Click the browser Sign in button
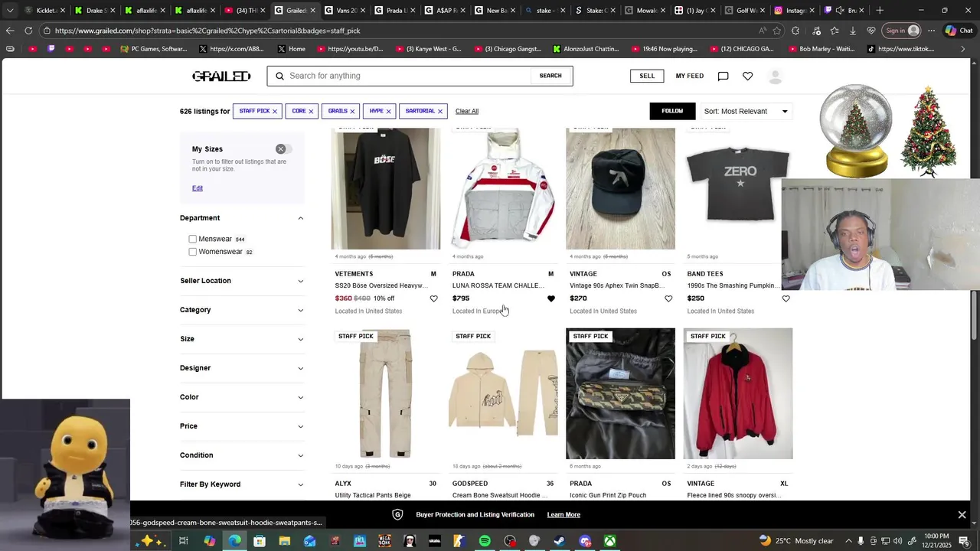This screenshot has height=551, width=980. (x=901, y=31)
